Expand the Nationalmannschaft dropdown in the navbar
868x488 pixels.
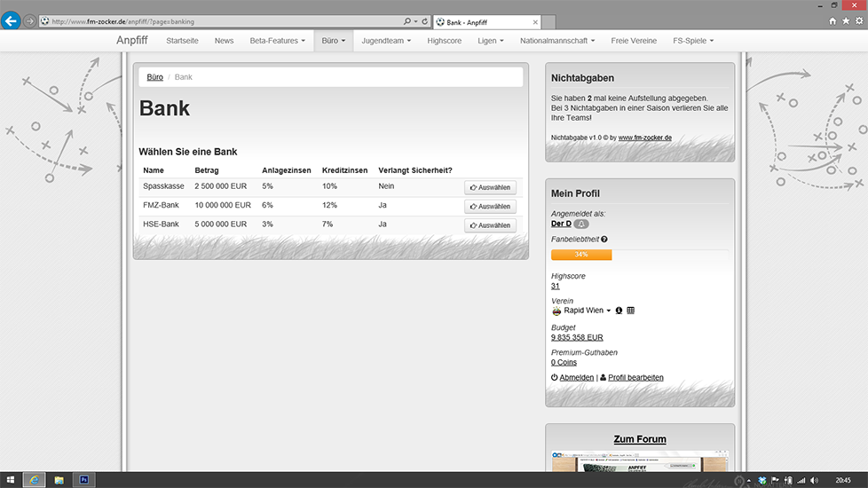click(x=557, y=41)
